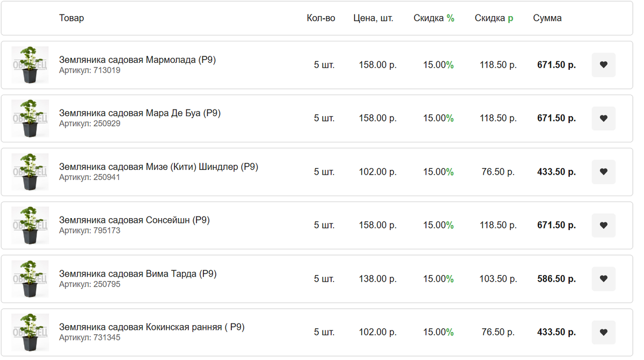Screen dimensions: 644x360
Task: Open Земляника садовая Мармолада (P9) link
Action: (137, 60)
